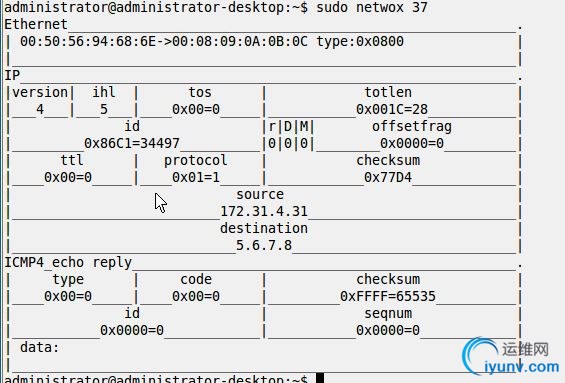The width and height of the screenshot is (565, 383).
Task: Click the "IP" section header
Action: tap(12, 75)
